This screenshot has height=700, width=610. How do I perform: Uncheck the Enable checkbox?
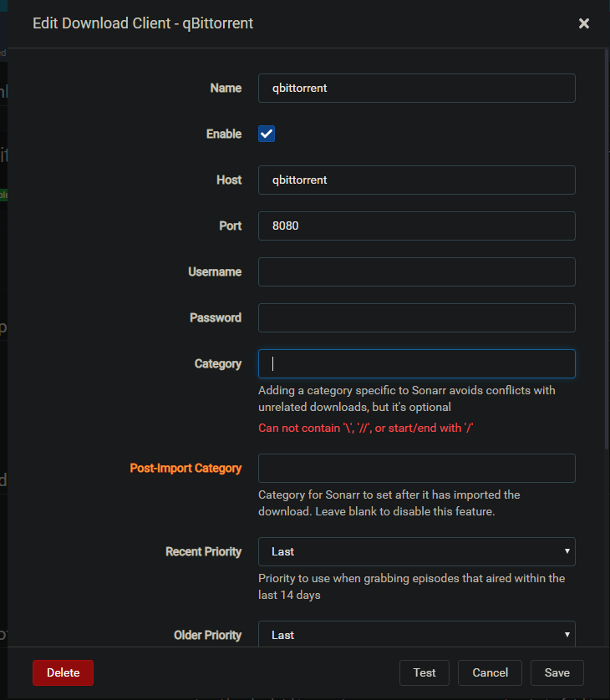pyautogui.click(x=267, y=134)
